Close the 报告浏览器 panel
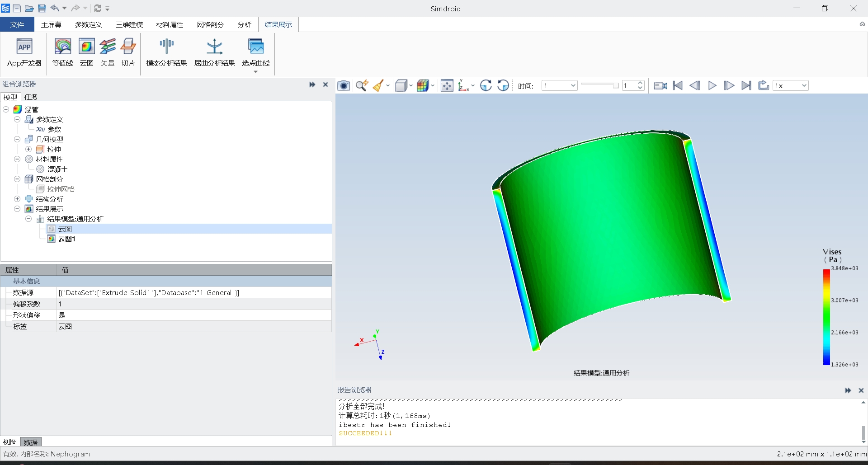Image resolution: width=868 pixels, height=465 pixels. click(861, 390)
